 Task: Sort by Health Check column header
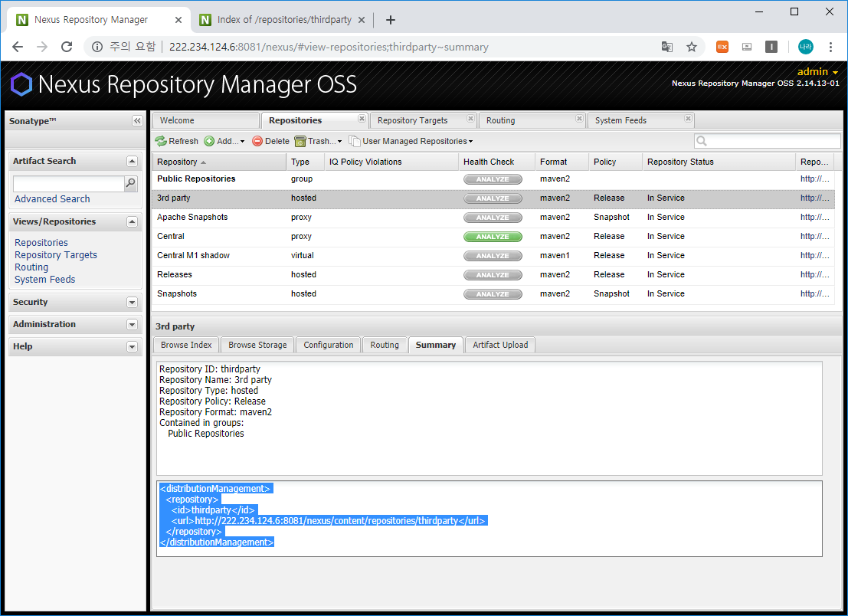click(496, 162)
